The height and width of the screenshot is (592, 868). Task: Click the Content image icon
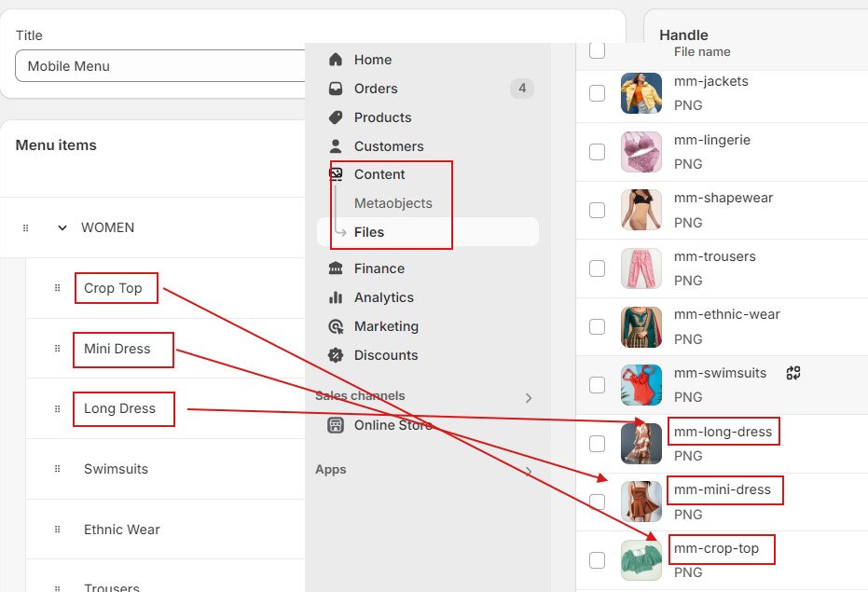[336, 174]
